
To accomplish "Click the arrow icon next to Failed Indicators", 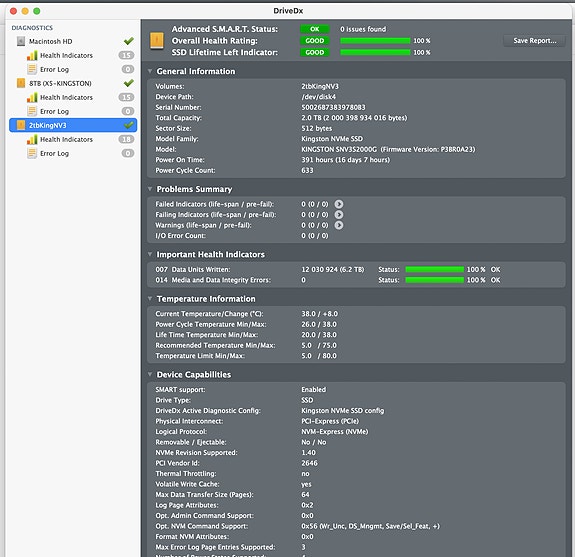I will click(338, 204).
